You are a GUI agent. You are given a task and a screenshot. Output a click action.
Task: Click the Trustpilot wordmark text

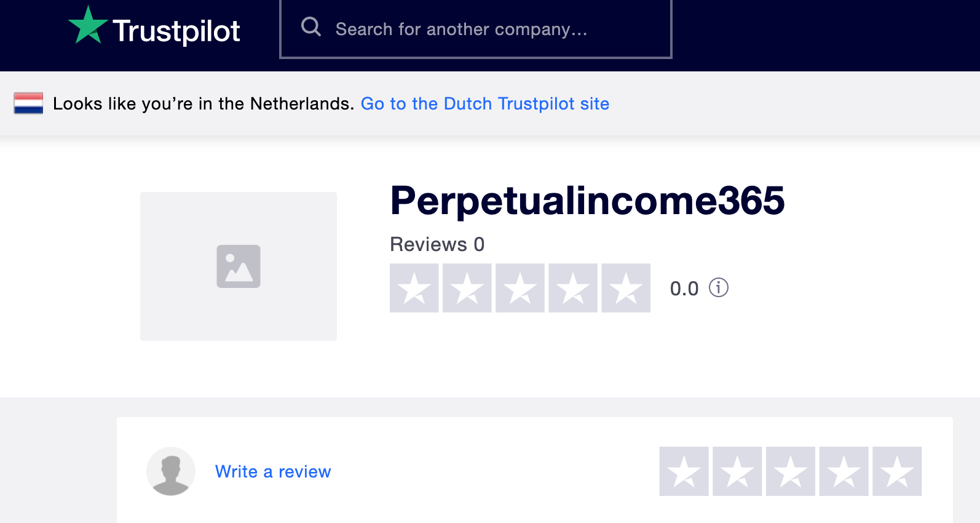point(176,31)
